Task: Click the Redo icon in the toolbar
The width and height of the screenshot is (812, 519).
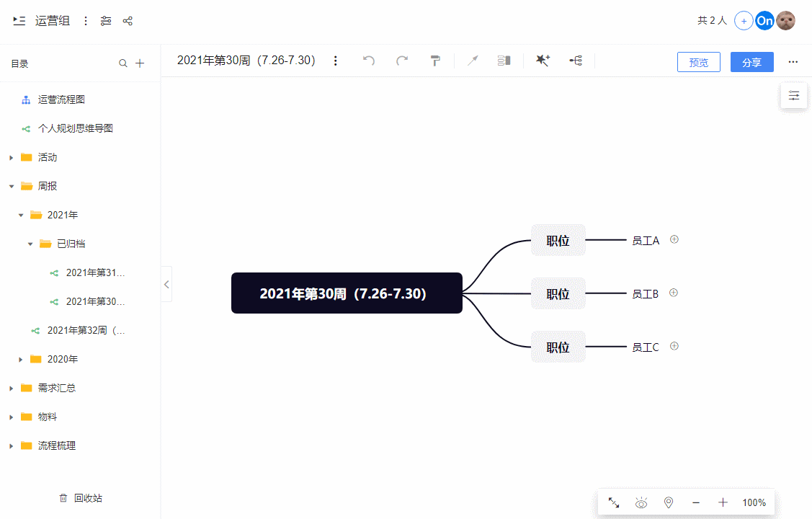Action: [402, 61]
